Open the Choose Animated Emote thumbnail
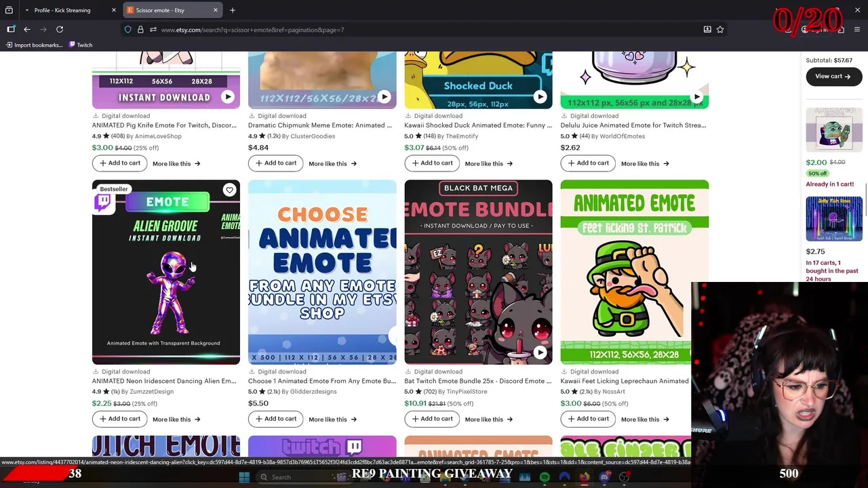Screen dimensions: 868x488 click(322, 272)
